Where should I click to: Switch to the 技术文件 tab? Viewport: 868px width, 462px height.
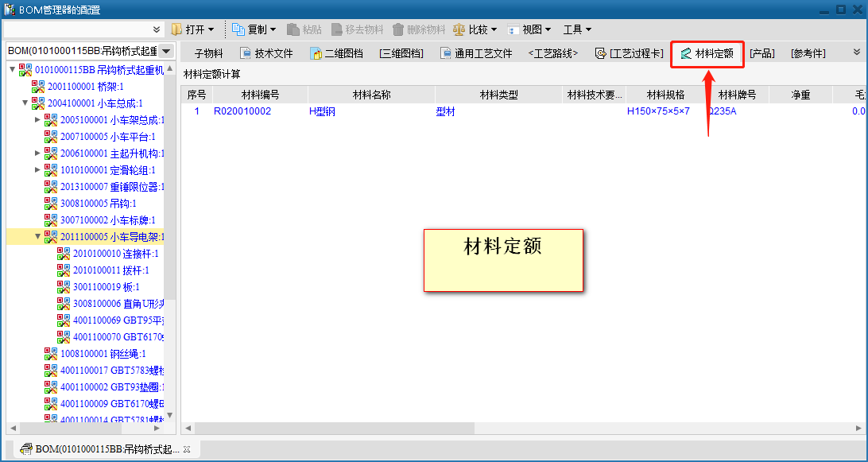(x=266, y=54)
